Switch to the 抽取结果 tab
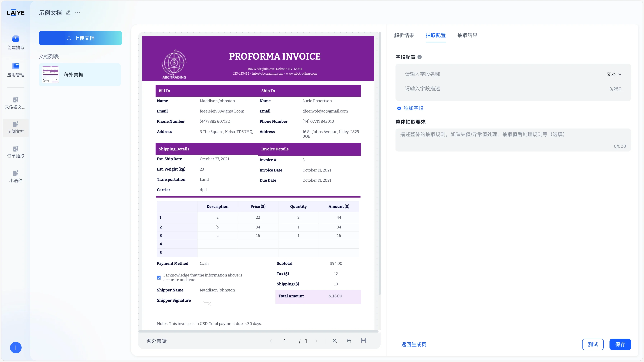 point(467,35)
